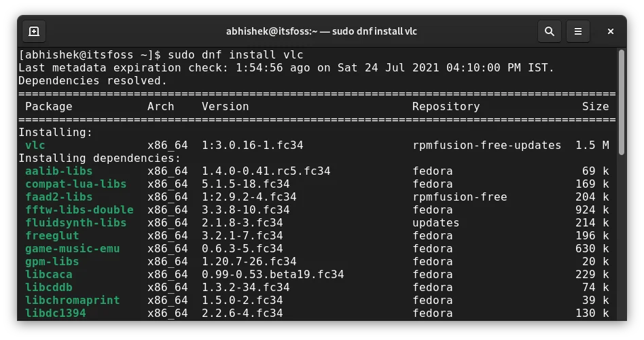Click version '3.2.1-7.fc34'
644x340 pixels.
pos(242,235)
